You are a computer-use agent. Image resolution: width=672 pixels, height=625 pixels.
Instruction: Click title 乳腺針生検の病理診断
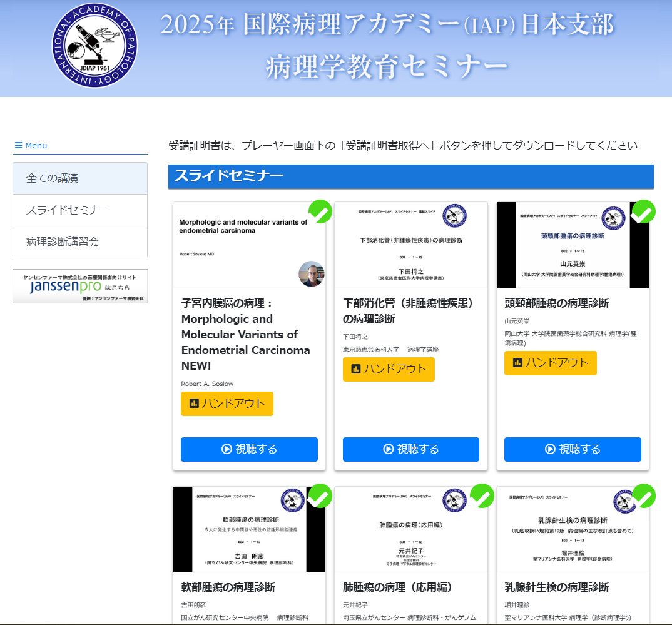coord(557,587)
